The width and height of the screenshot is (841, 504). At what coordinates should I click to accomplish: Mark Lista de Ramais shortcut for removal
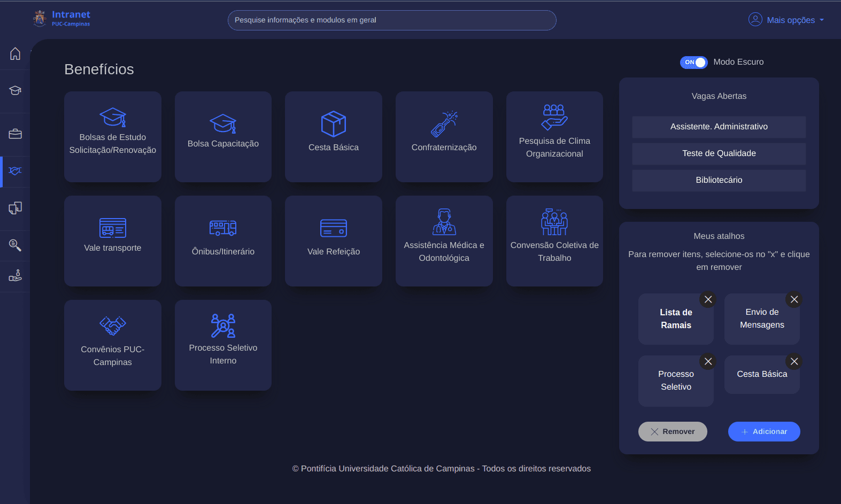(708, 299)
